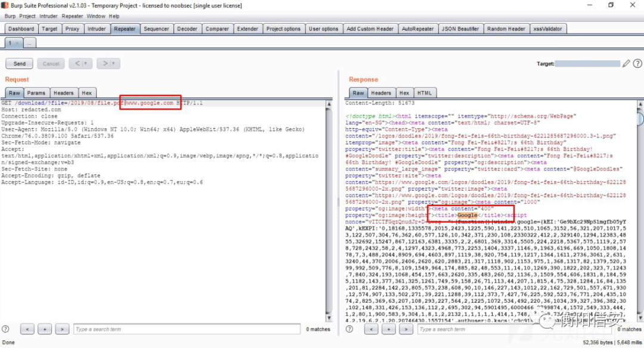The width and height of the screenshot is (644, 348).
Task: Click response pane scrollbar up arrow
Action: pos(640,104)
